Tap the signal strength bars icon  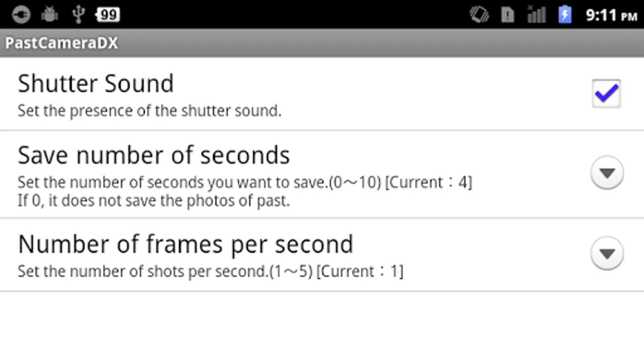click(536, 14)
